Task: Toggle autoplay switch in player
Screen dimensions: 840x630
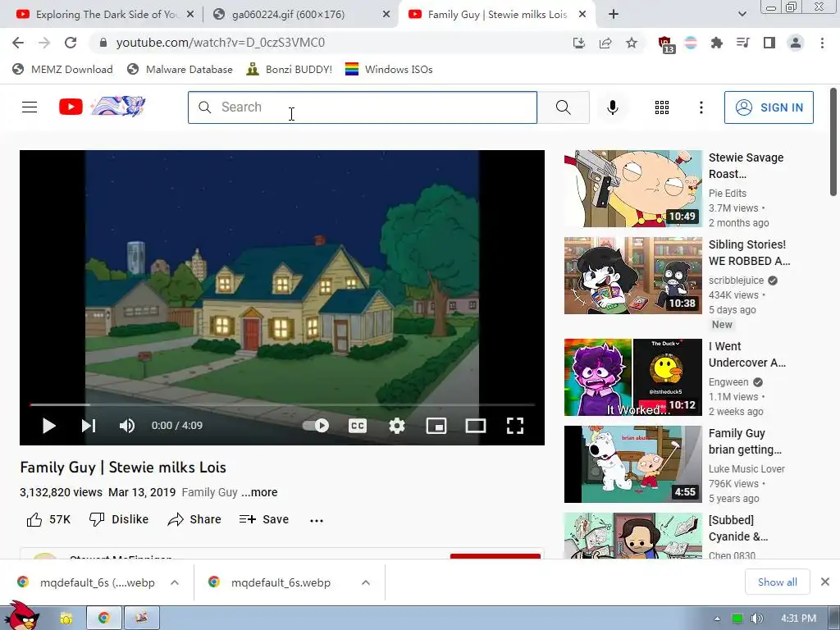Action: pos(316,426)
